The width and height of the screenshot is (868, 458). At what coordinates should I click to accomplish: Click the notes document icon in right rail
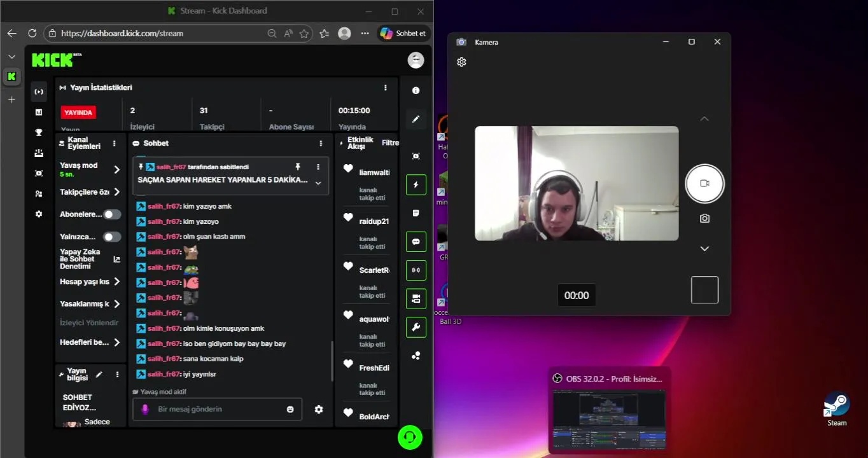pos(416,213)
